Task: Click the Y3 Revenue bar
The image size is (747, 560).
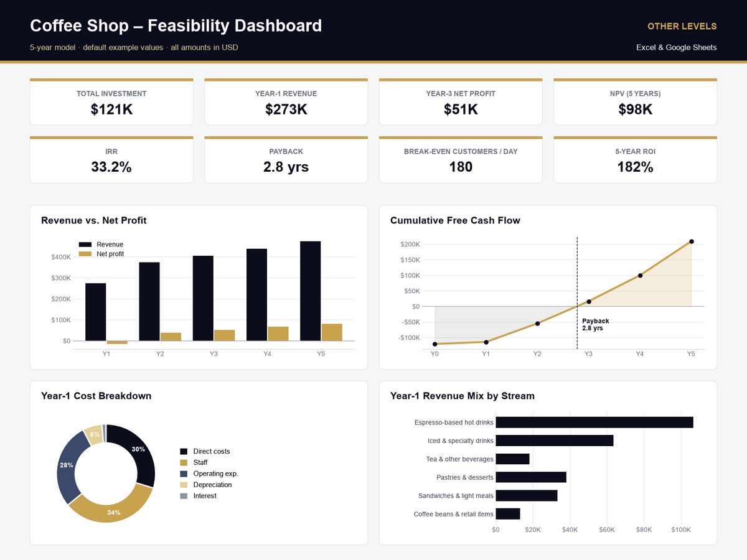Action: [203, 298]
